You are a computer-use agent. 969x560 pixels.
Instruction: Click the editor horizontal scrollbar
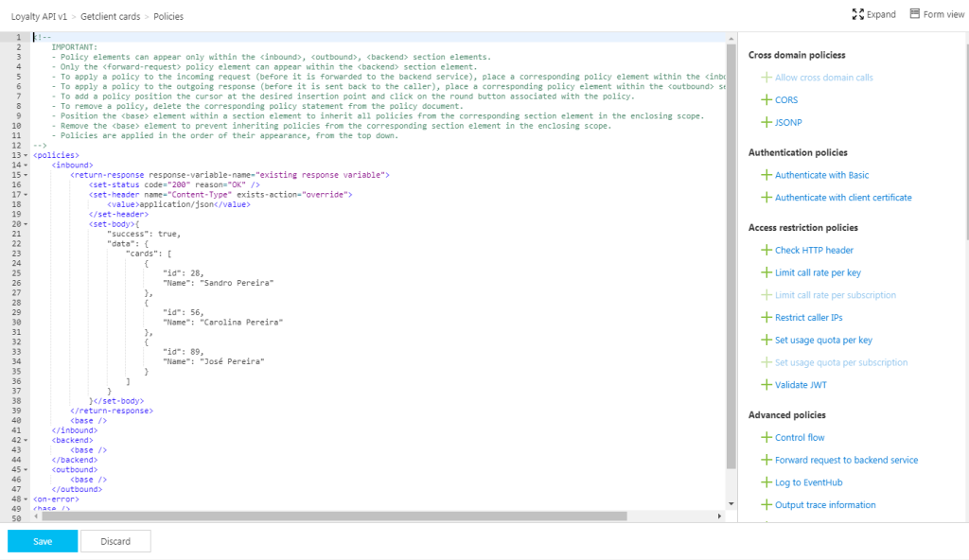click(x=331, y=516)
